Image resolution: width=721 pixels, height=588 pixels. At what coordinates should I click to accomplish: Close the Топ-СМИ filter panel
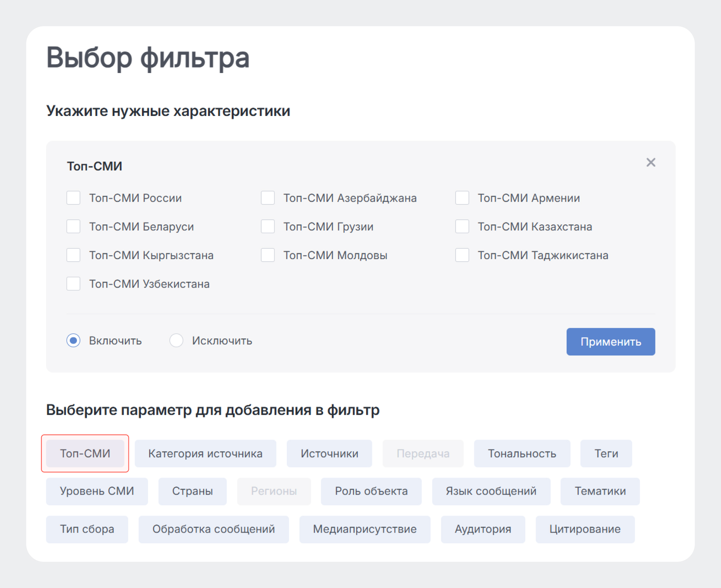coord(651,162)
